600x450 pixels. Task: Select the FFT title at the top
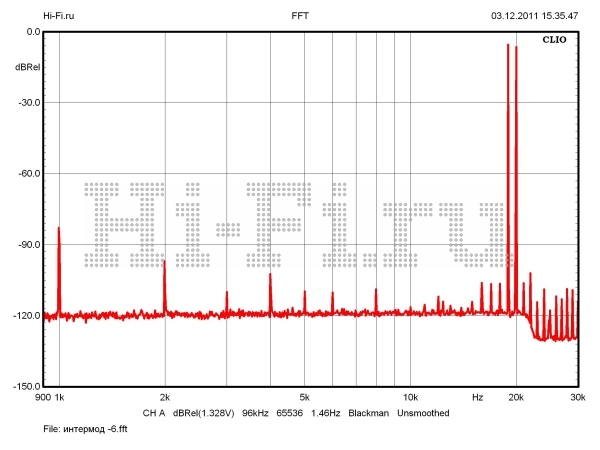click(300, 16)
